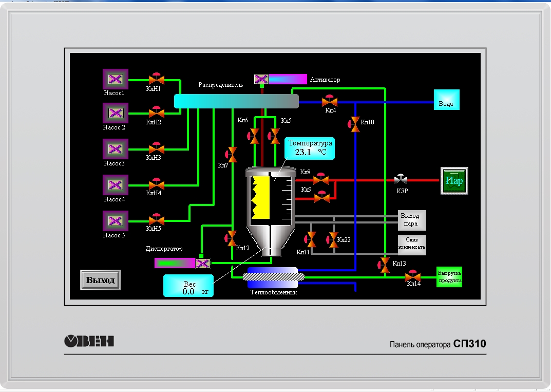Click steam valve Кл8
This screenshot has width=551, height=392.
tap(321, 179)
